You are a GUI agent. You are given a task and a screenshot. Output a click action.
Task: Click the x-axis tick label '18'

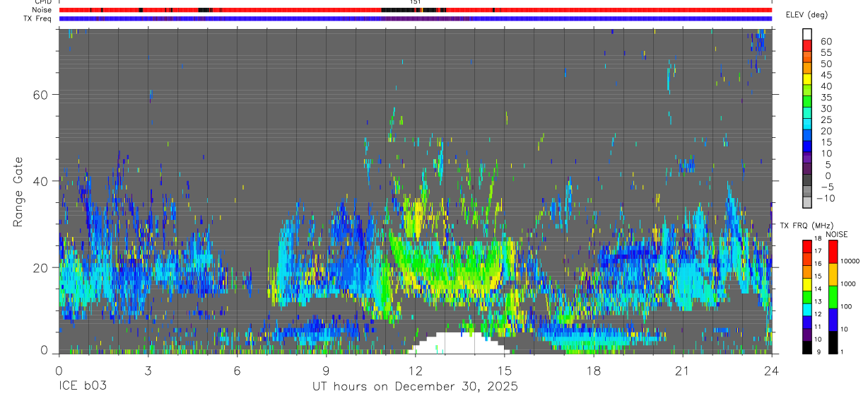pos(593,372)
